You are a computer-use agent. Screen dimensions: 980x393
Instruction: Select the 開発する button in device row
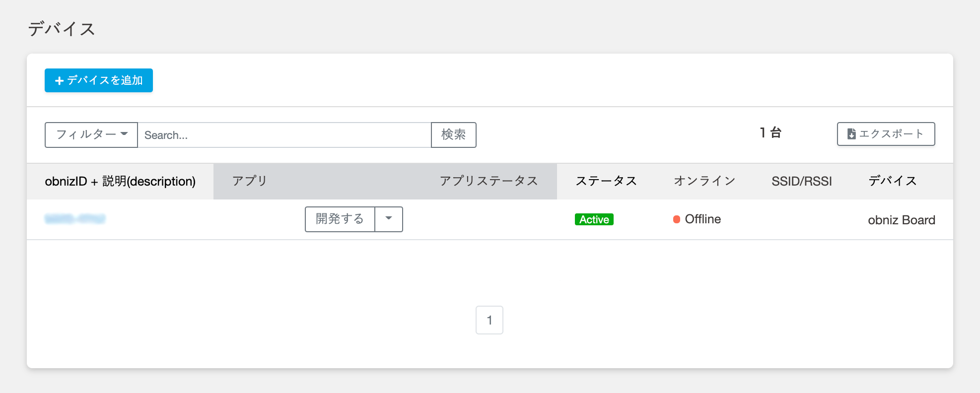(x=340, y=219)
